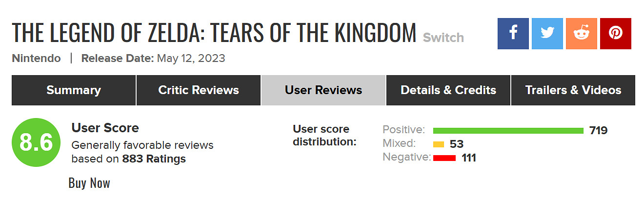Click the red Negative distribution bar
The height and width of the screenshot is (200, 644).
click(444, 158)
